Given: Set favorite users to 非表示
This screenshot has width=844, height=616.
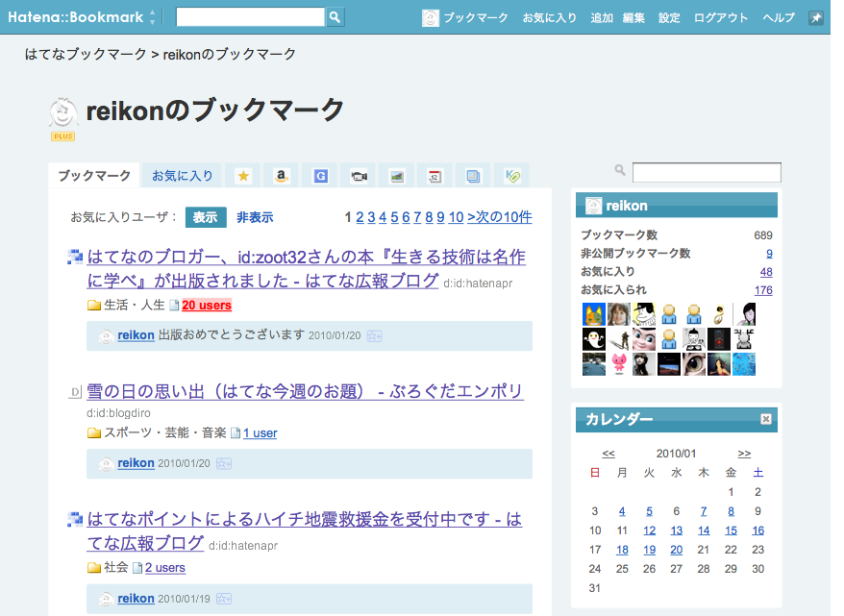Looking at the screenshot, I should click(x=255, y=217).
